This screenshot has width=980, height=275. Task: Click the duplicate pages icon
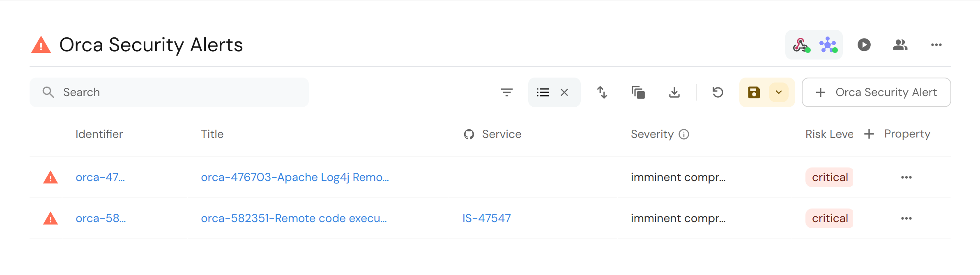click(x=638, y=92)
